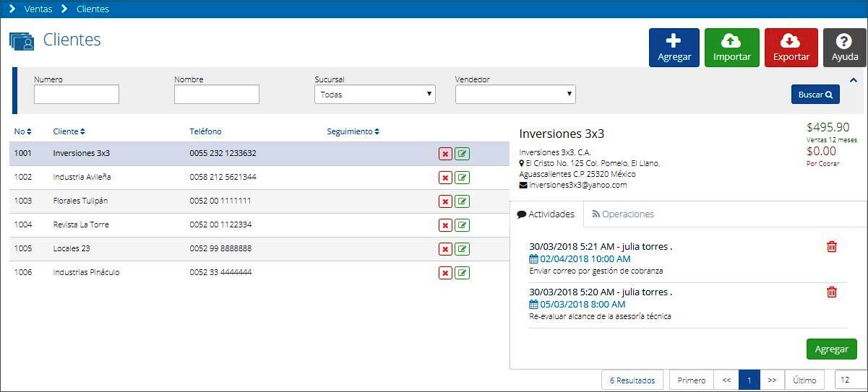Open the Agregar button with plus icon
Image resolution: width=868 pixels, height=392 pixels.
674,48
